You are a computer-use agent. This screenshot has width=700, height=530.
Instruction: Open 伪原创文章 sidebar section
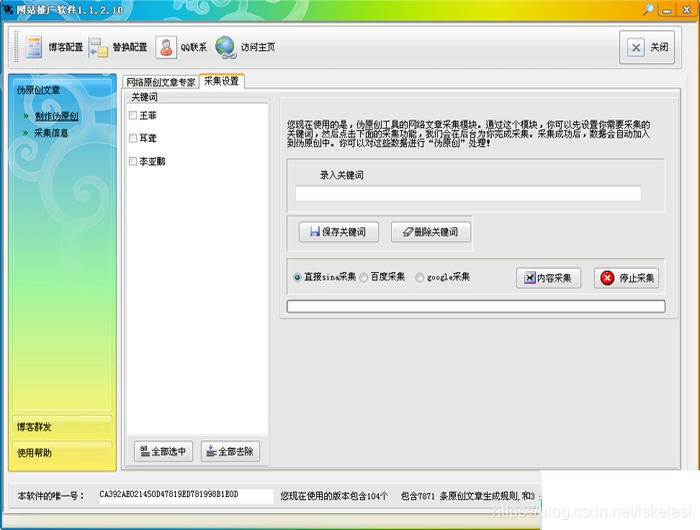click(x=38, y=90)
